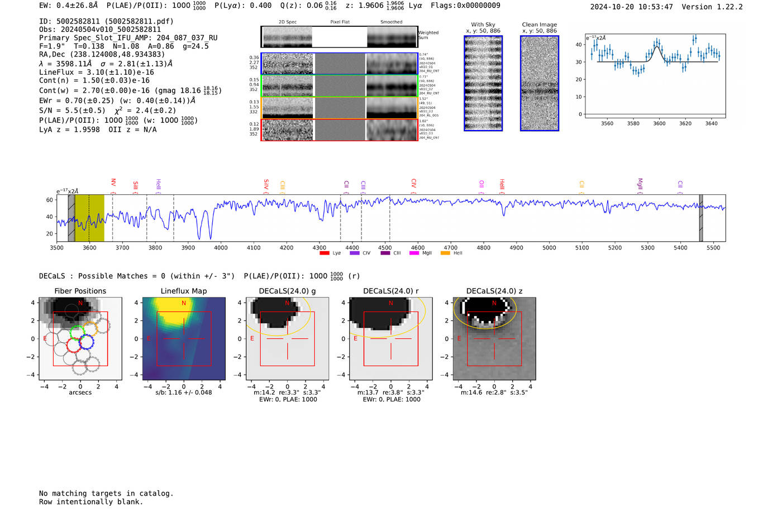Click the orange-bordered fiber spectrum row
Viewport: 782px width, 532px height.
340,108
